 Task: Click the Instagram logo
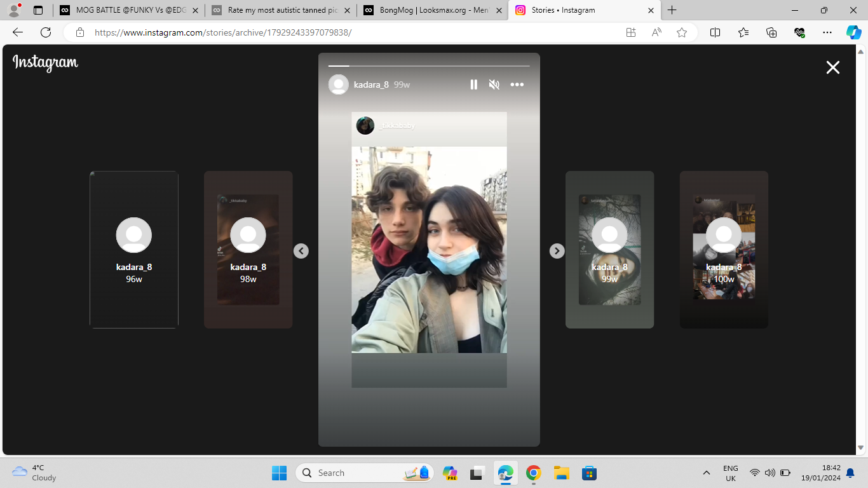(x=45, y=62)
